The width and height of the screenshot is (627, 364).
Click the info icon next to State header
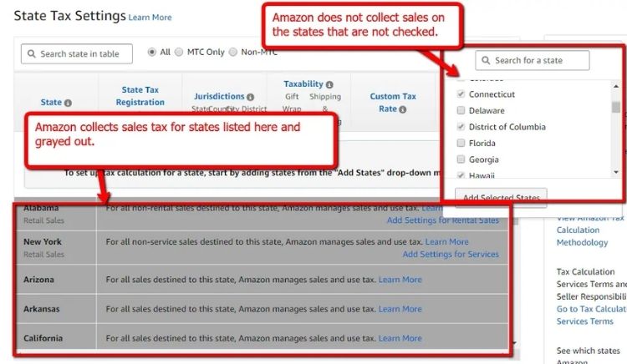pyautogui.click(x=68, y=103)
